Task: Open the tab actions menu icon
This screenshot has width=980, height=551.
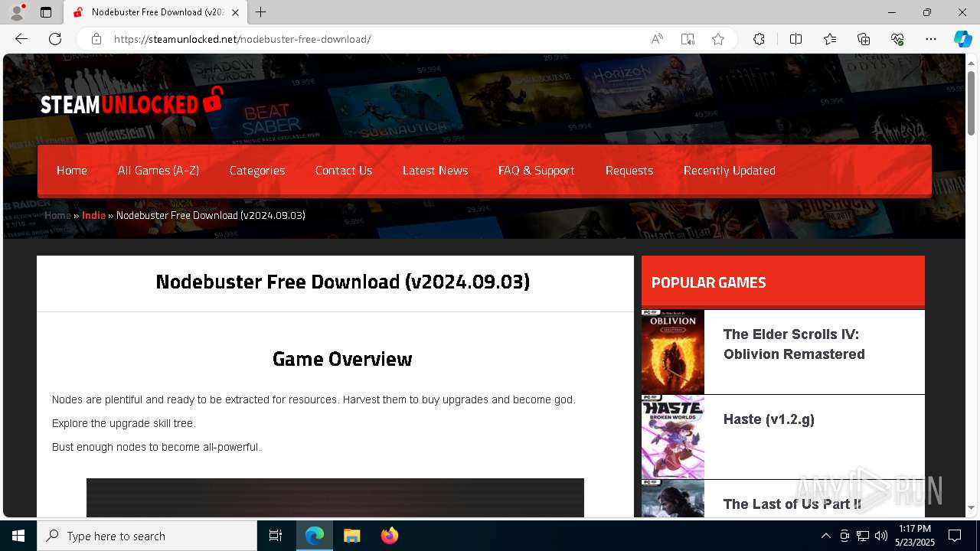Action: (46, 12)
